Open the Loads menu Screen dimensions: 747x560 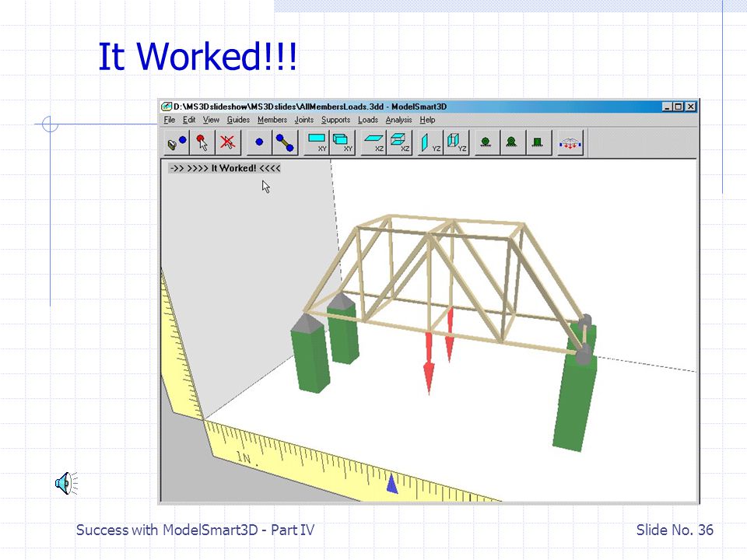tap(368, 120)
